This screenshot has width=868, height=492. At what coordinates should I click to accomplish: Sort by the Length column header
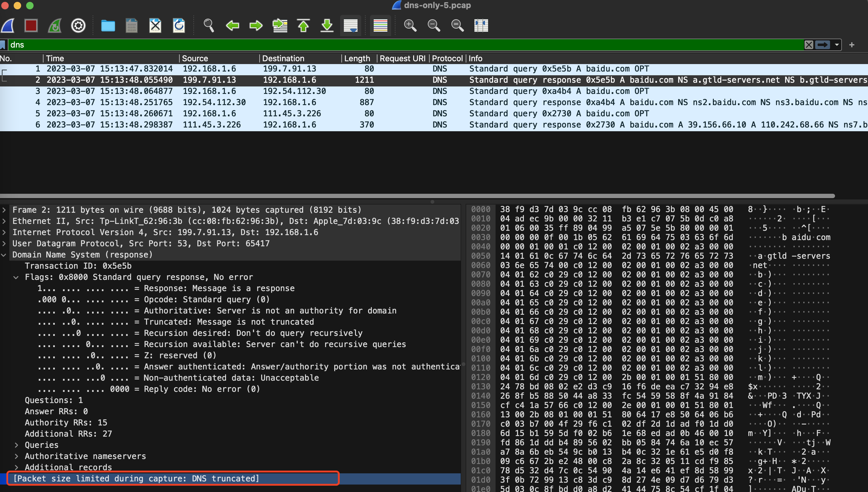(359, 58)
